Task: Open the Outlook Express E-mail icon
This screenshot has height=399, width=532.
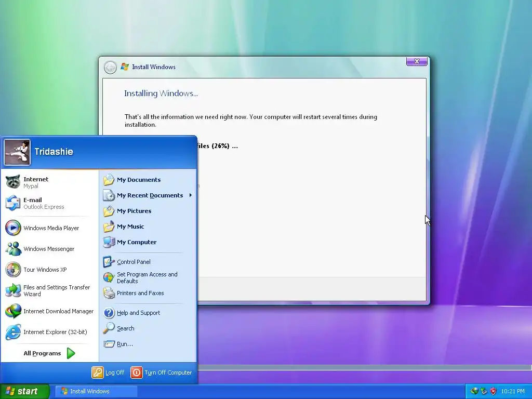Action: pos(13,203)
